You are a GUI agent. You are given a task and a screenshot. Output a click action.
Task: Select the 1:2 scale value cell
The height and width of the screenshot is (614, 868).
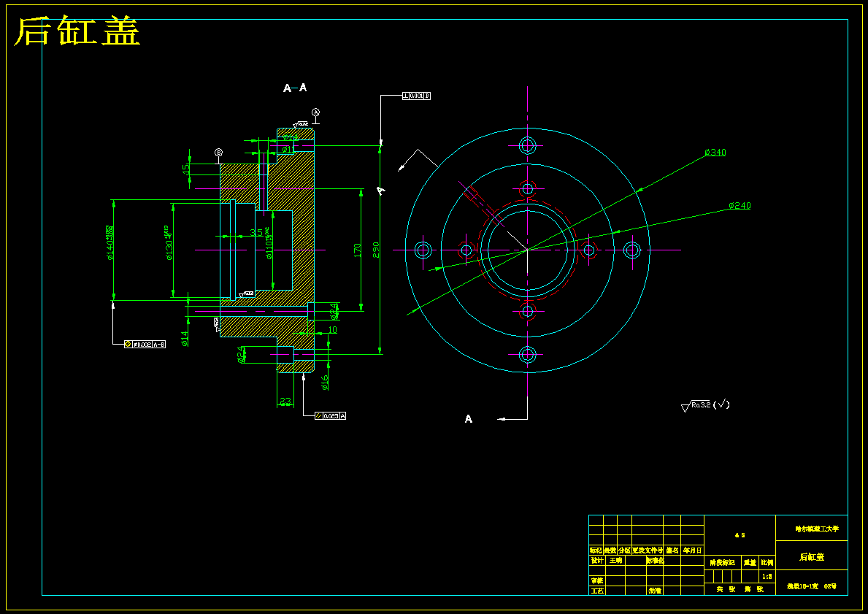767,576
